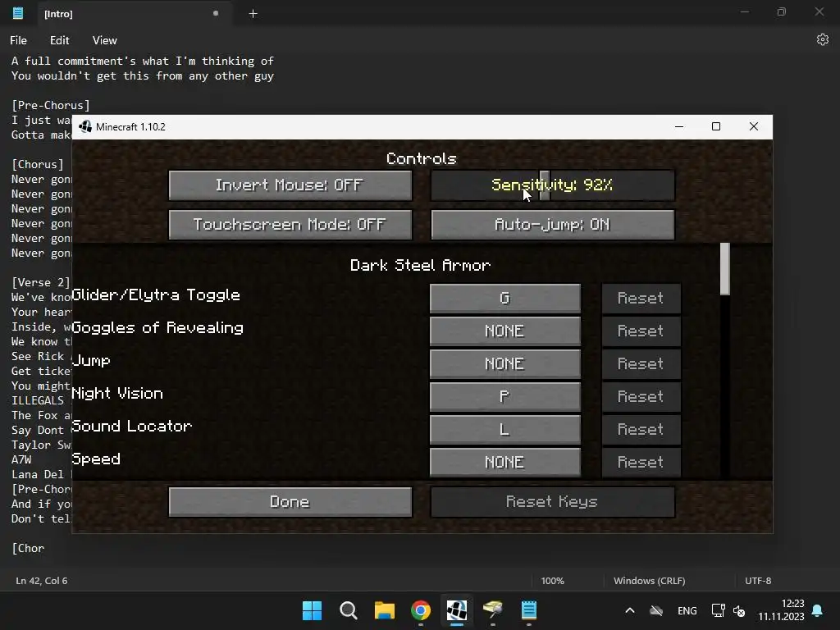The height and width of the screenshot is (630, 840).
Task: Open Notepad Edit menu
Action: (59, 40)
